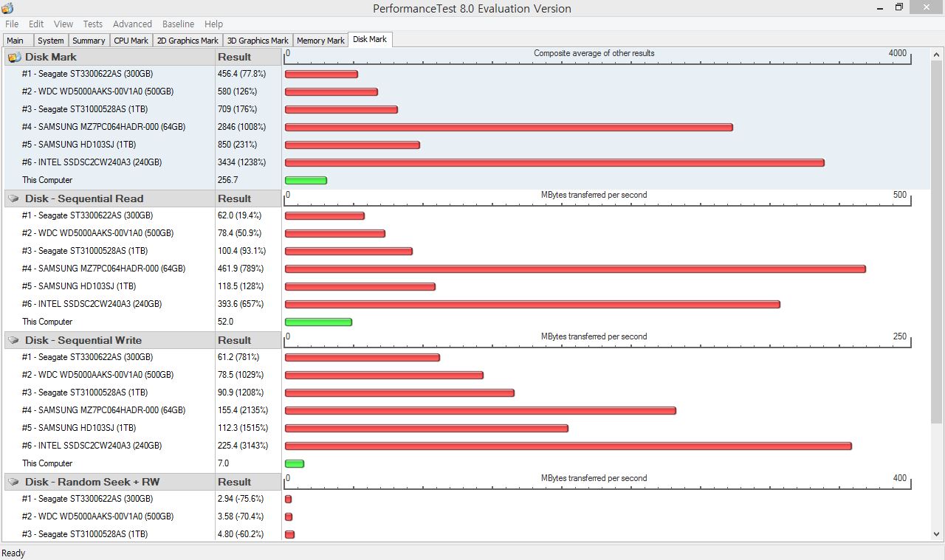The width and height of the screenshot is (945, 560).
Task: Click the Disk - Random Seek + RW icon
Action: 14,482
